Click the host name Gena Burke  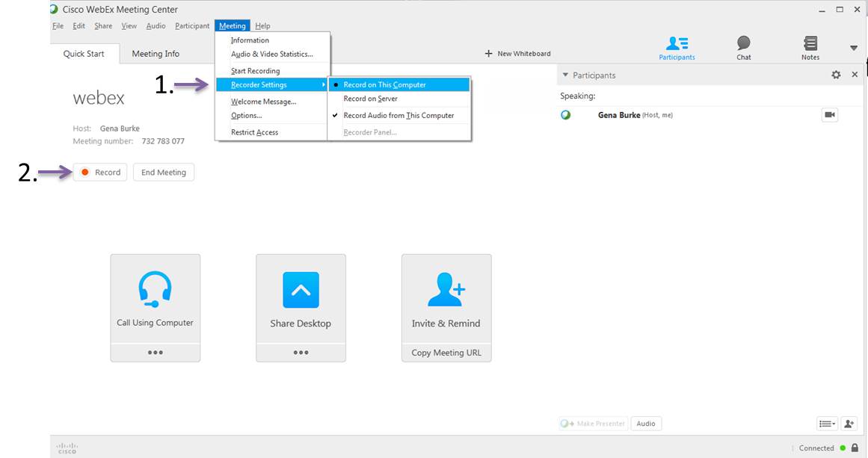pyautogui.click(x=120, y=129)
